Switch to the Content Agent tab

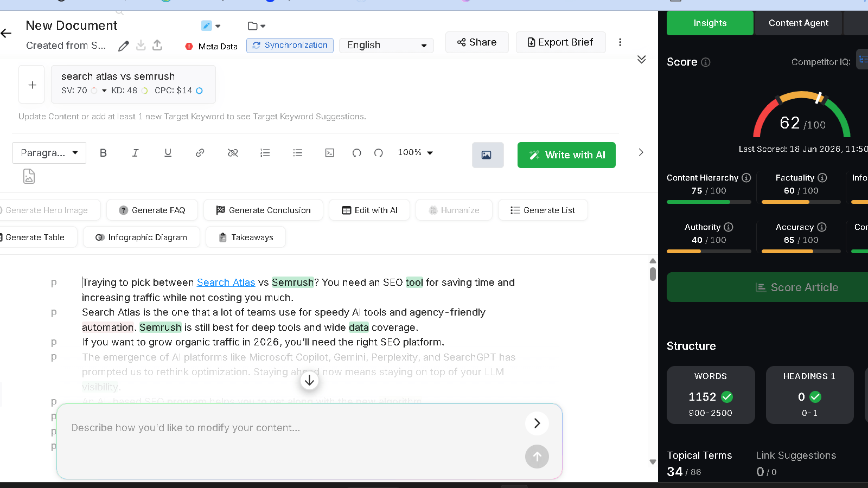point(798,23)
